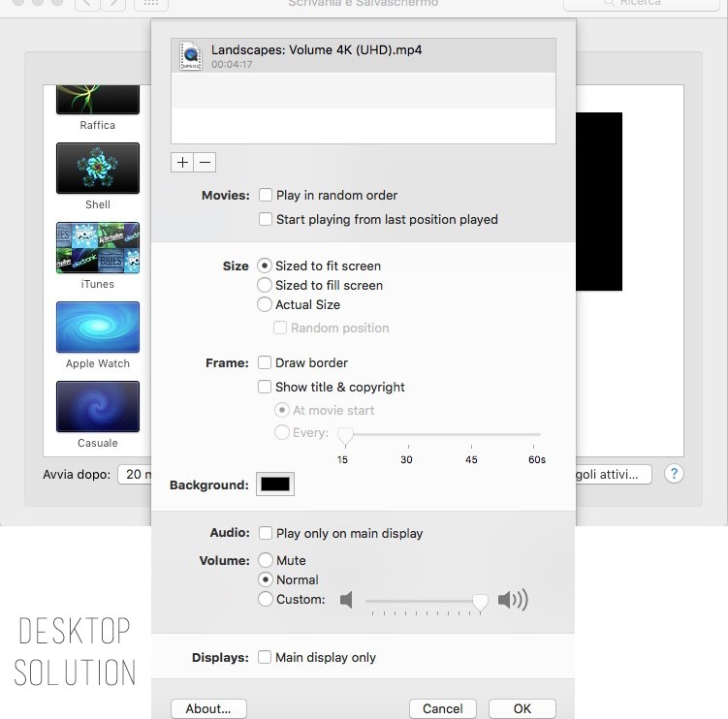Open the About dialog
Viewport: 728px width, 719px height.
click(208, 708)
